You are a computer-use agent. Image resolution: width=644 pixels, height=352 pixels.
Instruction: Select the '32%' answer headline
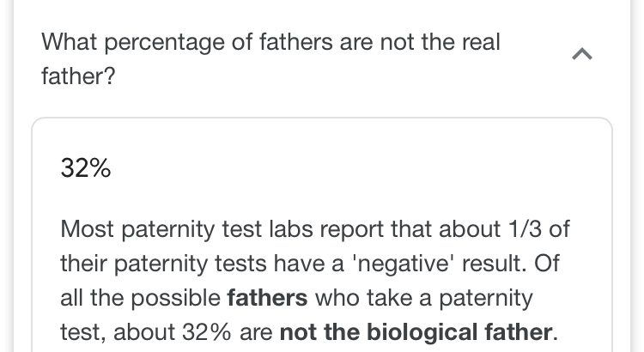pos(85,168)
